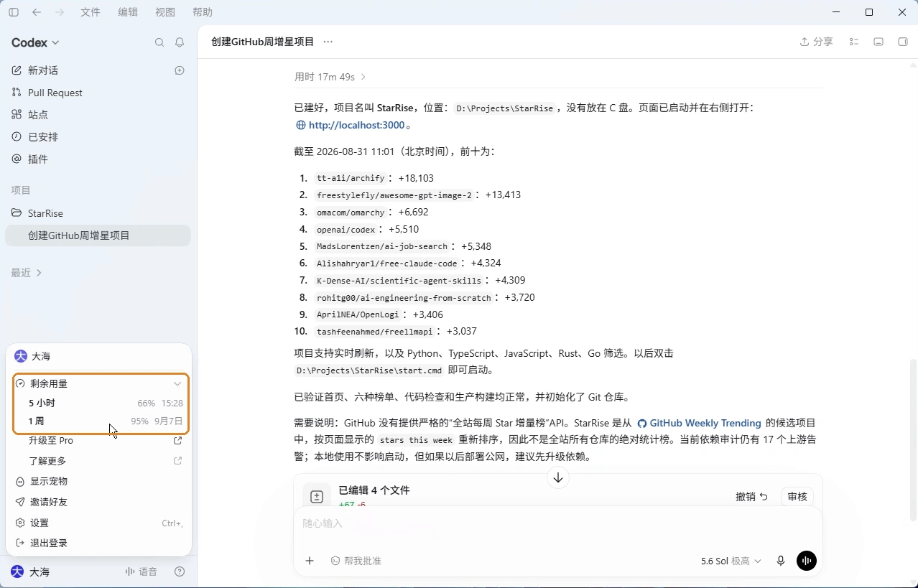Toggle the left sidebar panel icon
Screen dimensions: 918x588
coord(14,12)
